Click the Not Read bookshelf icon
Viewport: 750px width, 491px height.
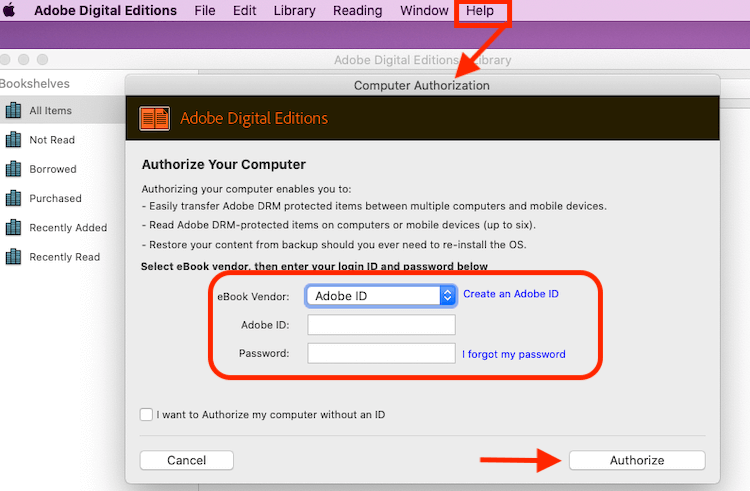13,140
